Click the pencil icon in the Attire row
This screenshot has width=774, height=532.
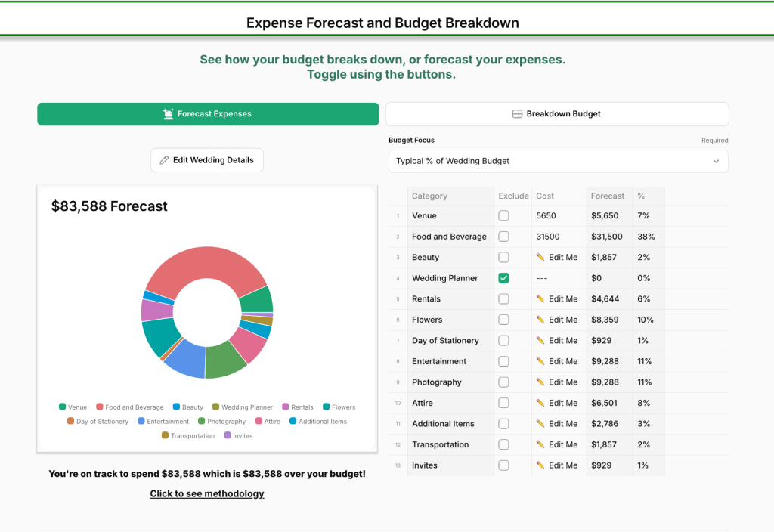(540, 403)
